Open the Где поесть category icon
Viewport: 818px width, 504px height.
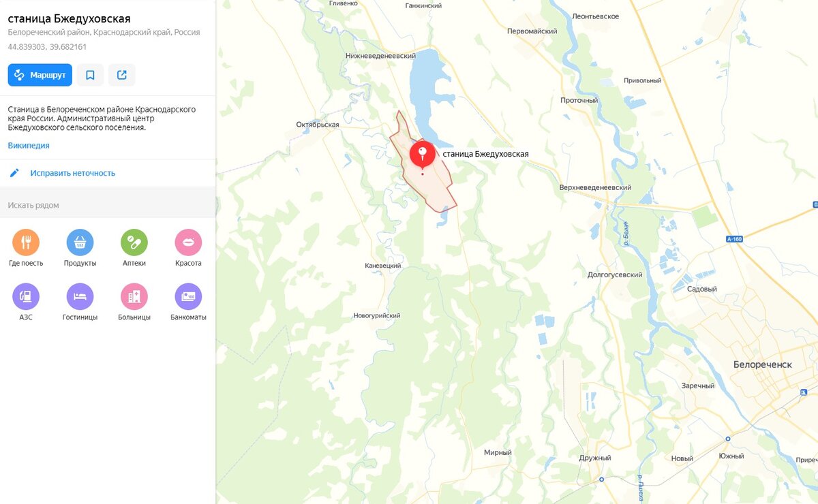[x=26, y=242]
